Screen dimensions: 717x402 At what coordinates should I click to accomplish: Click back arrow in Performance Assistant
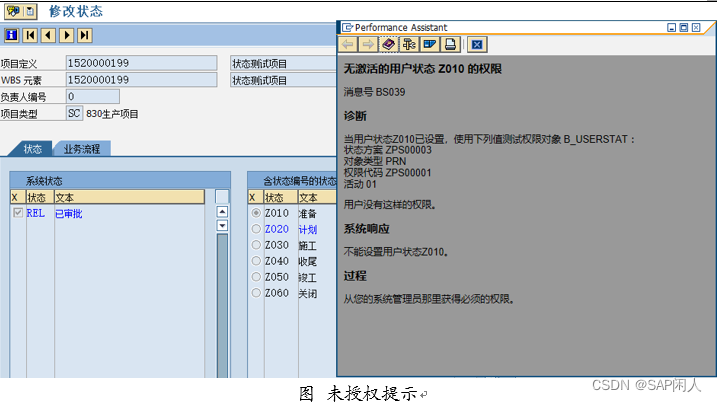click(348, 44)
